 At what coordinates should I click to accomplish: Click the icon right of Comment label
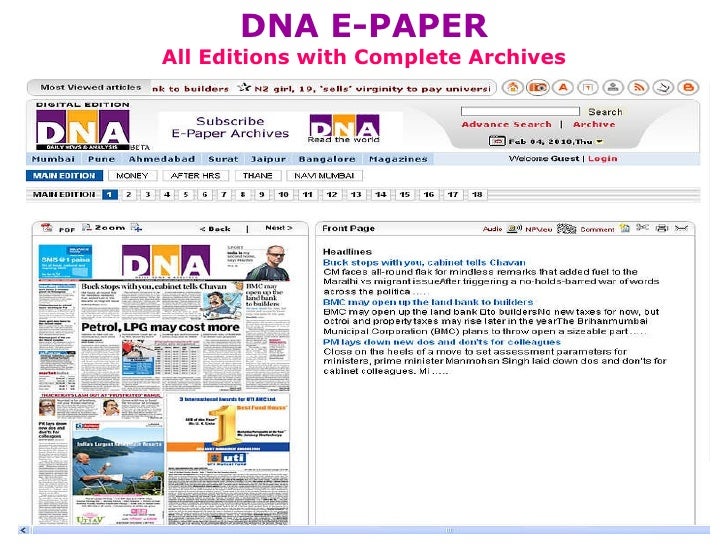pyautogui.click(x=625, y=228)
